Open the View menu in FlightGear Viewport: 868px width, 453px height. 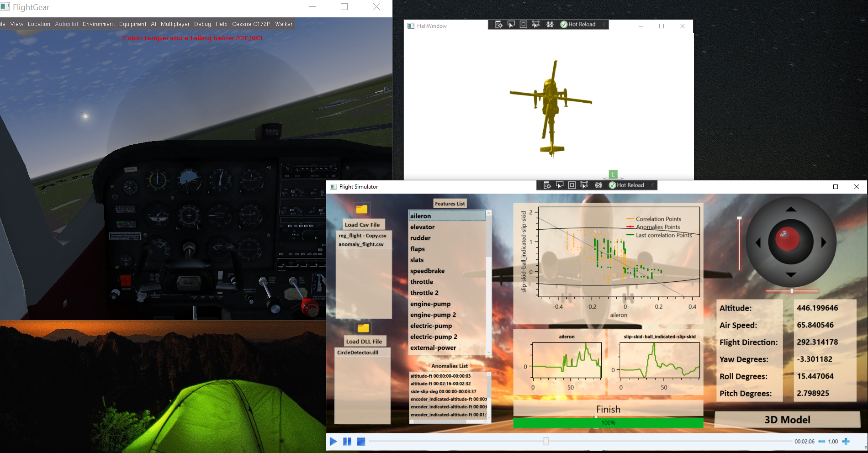[17, 24]
